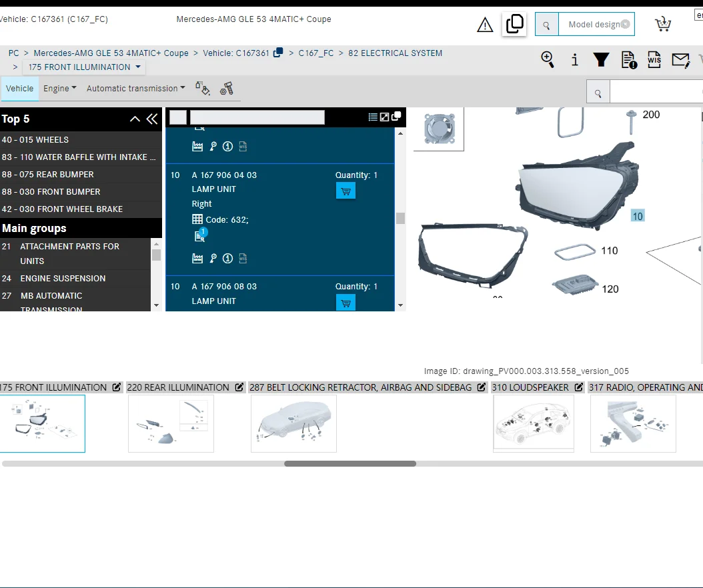The image size is (703, 588).
Task: Open the info 'i' toolbar icon
Action: pyautogui.click(x=574, y=59)
